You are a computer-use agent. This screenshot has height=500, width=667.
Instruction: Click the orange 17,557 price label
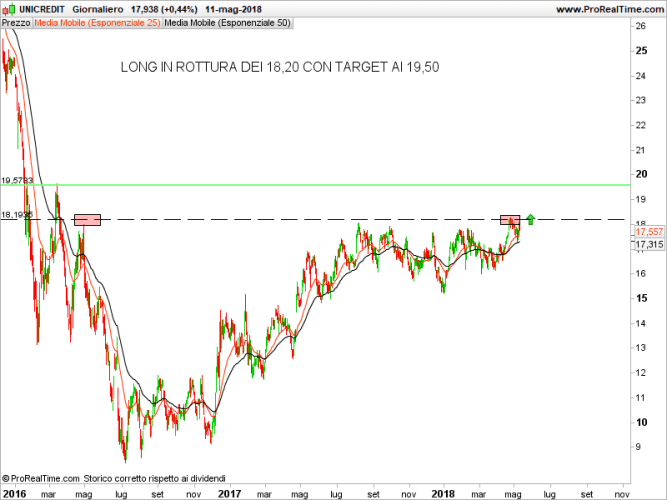(x=649, y=232)
